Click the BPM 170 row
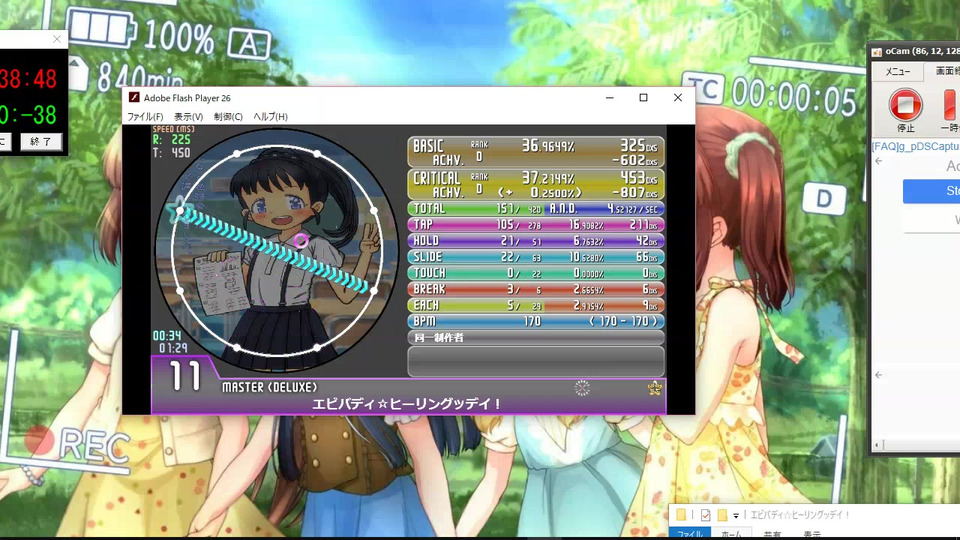Image resolution: width=960 pixels, height=540 pixels. [x=536, y=321]
